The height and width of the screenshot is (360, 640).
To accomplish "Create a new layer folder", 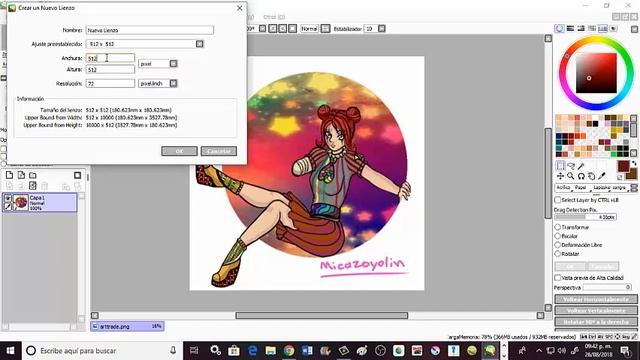I will [x=33, y=175].
